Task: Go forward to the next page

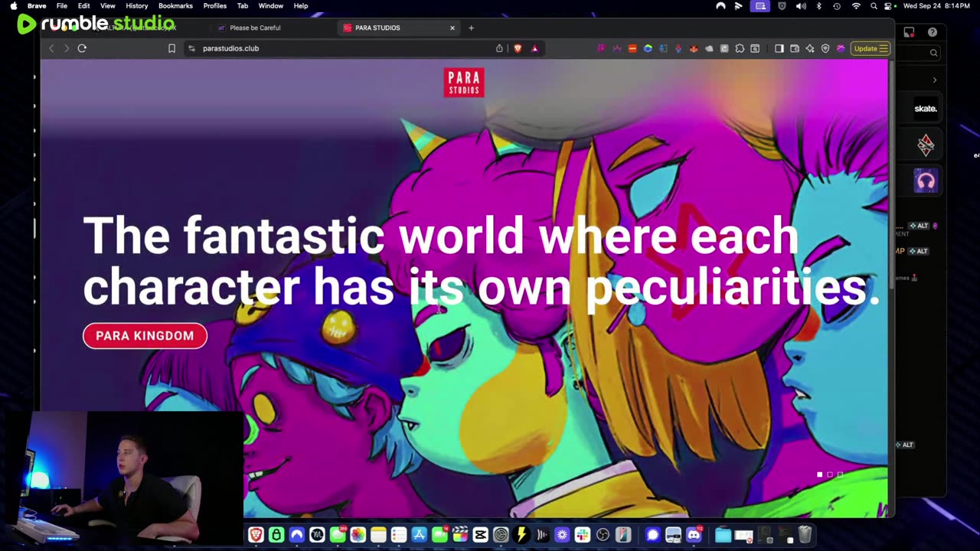Action: point(67,48)
